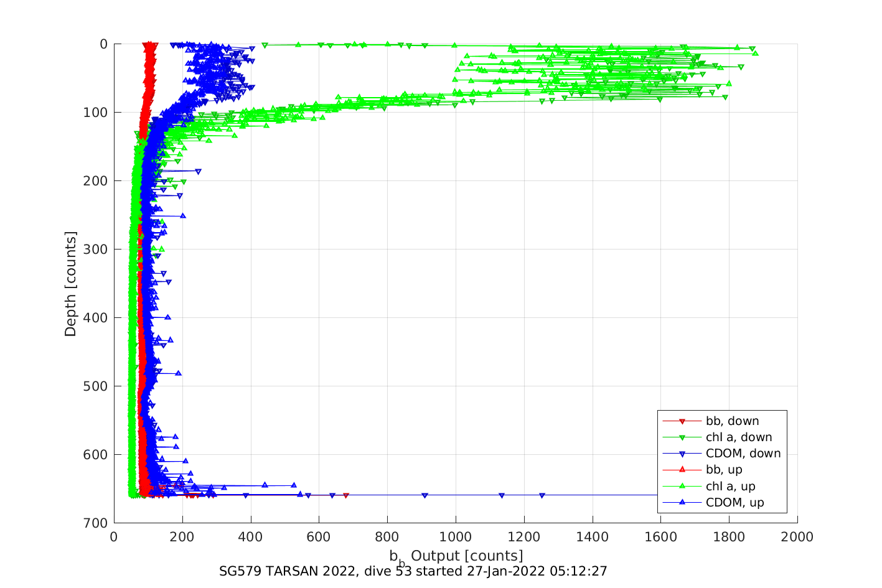Click the y-axis tick label 700
The image size is (882, 588).
[x=97, y=523]
